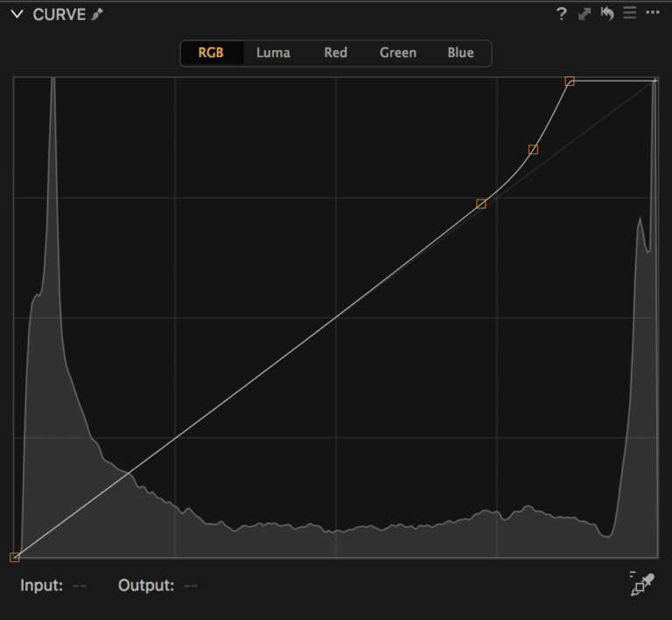Collapse the Curve panel with the chevron
Image resolution: width=672 pixels, height=620 pixels.
[x=17, y=14]
